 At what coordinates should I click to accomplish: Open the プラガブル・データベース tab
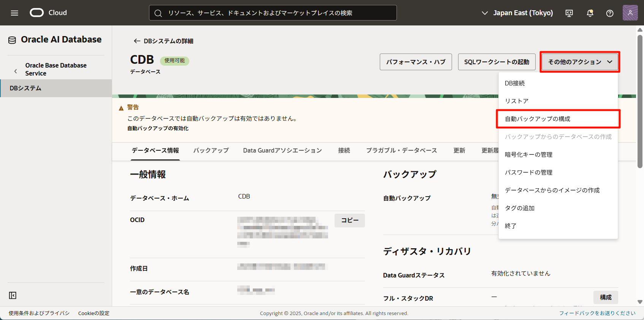[x=401, y=150]
